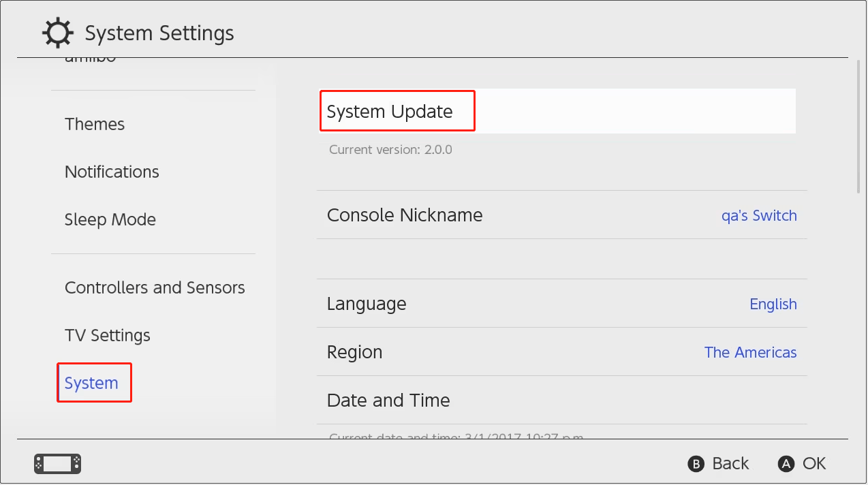Open Sleep Mode settings

pos(110,219)
